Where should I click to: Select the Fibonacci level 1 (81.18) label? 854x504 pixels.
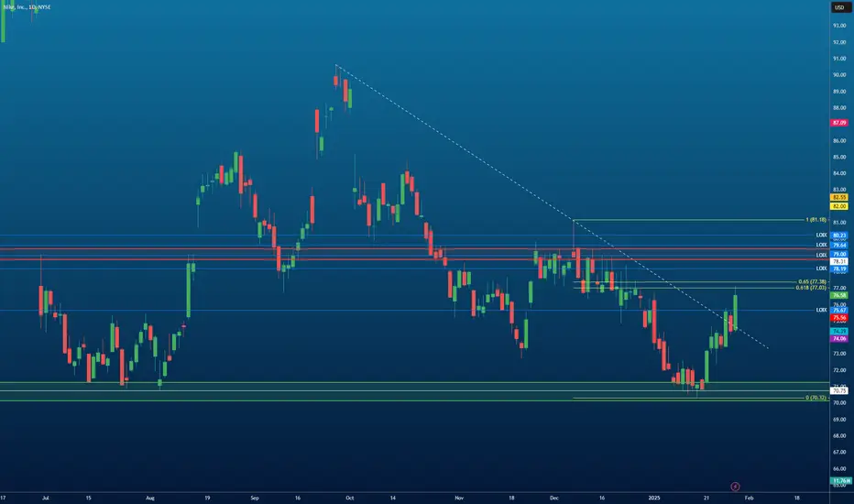(816, 220)
